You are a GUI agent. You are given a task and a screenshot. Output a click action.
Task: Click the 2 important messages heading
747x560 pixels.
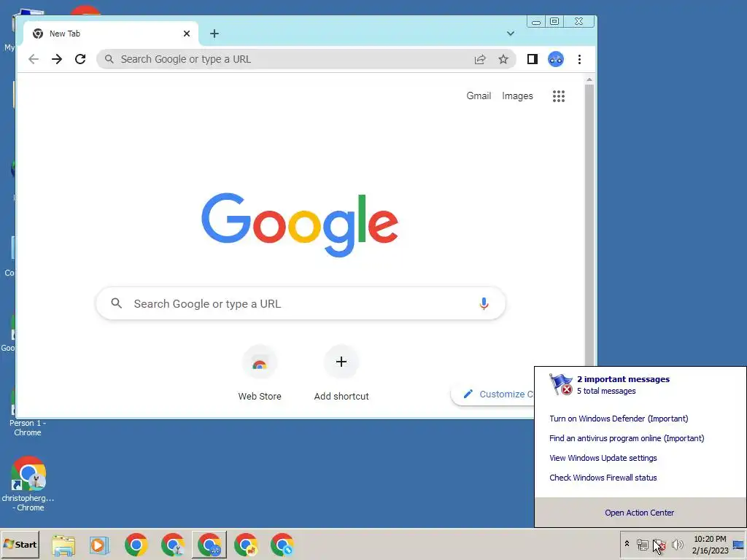pyautogui.click(x=623, y=379)
